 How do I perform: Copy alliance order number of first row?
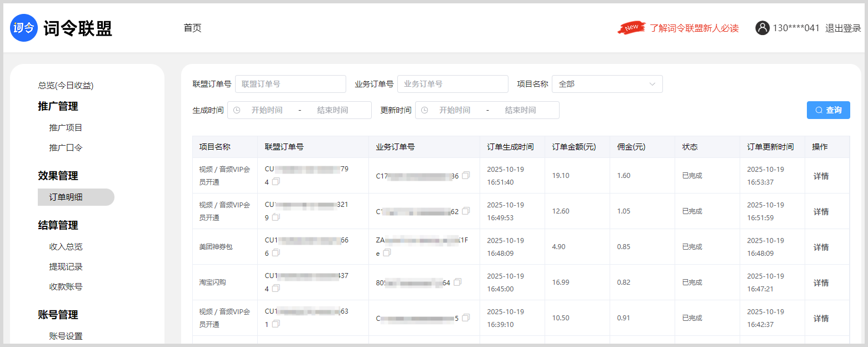[276, 182]
